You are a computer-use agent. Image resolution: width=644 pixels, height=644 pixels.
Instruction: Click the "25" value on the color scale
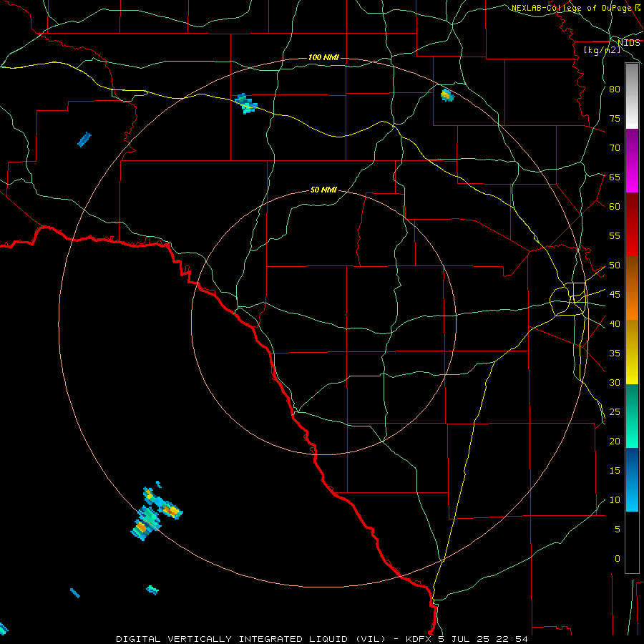tap(615, 412)
